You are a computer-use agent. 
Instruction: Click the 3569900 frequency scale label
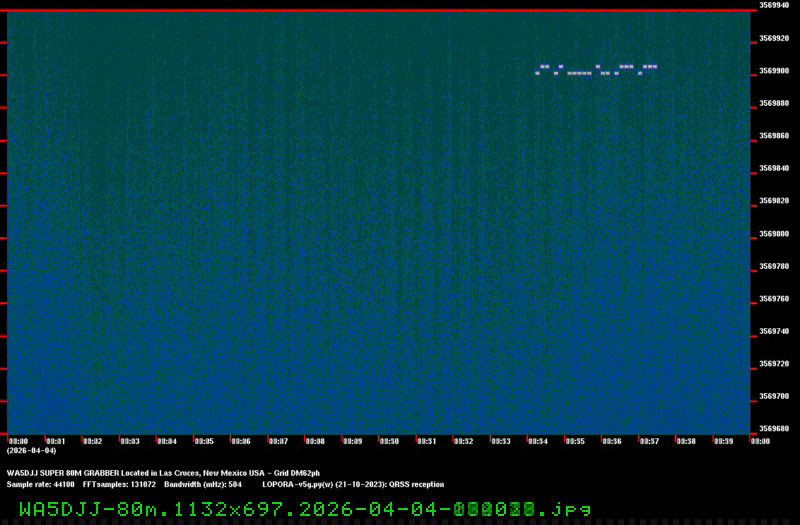pos(775,71)
